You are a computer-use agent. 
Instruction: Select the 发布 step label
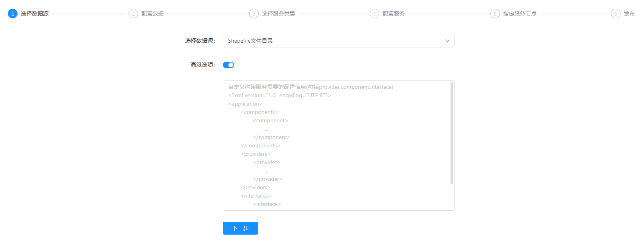pos(629,14)
